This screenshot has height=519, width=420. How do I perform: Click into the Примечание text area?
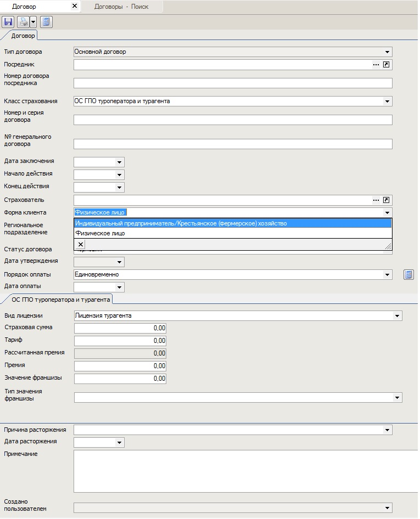pyautogui.click(x=242, y=471)
